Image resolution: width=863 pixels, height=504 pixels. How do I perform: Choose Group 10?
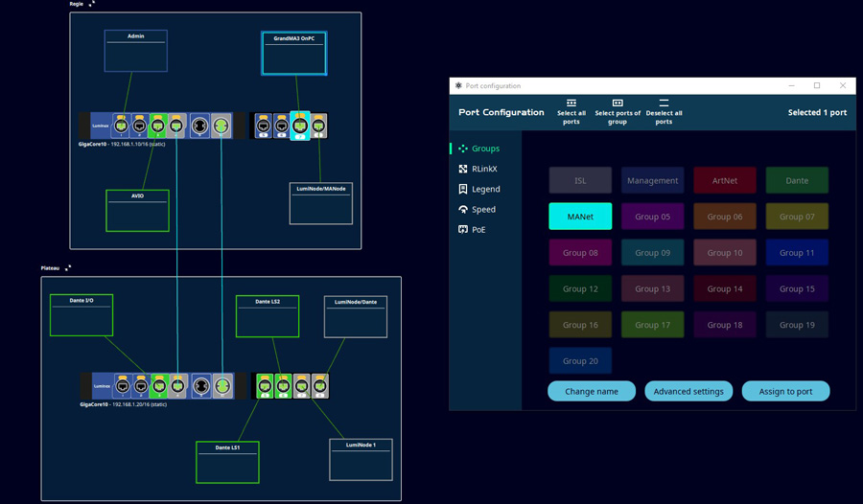pyautogui.click(x=725, y=253)
